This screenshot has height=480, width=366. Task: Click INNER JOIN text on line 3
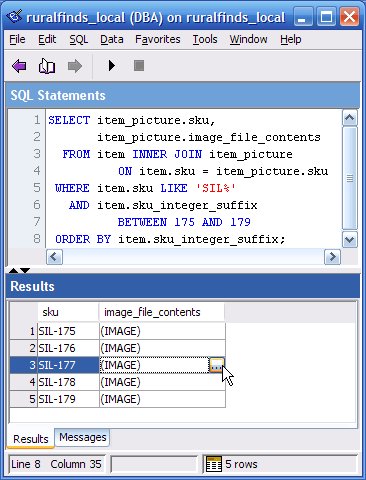coord(167,154)
